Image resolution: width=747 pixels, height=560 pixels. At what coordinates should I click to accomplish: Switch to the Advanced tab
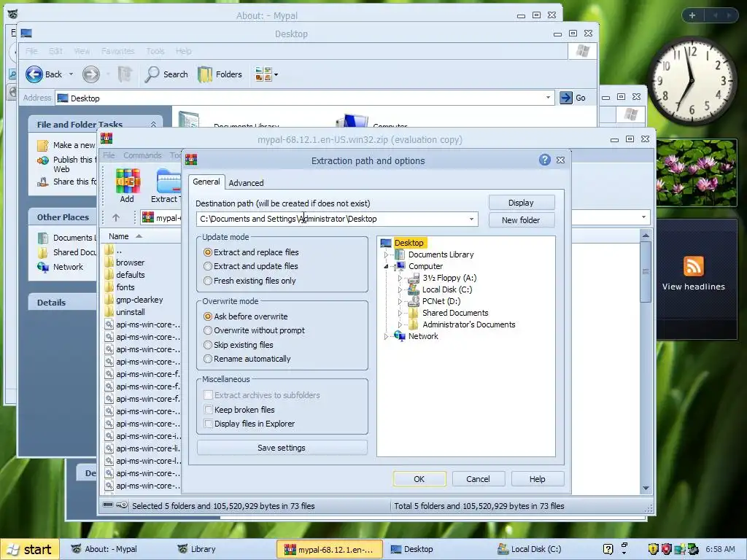click(246, 183)
